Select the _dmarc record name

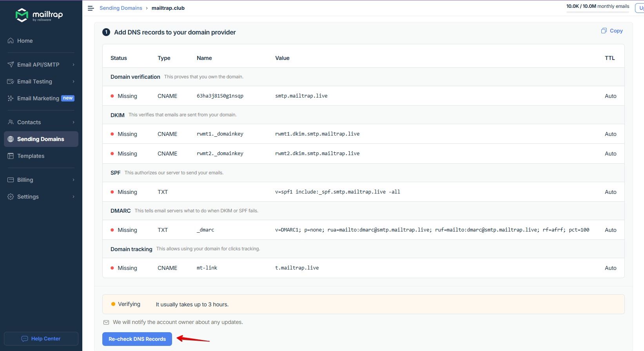[205, 230]
